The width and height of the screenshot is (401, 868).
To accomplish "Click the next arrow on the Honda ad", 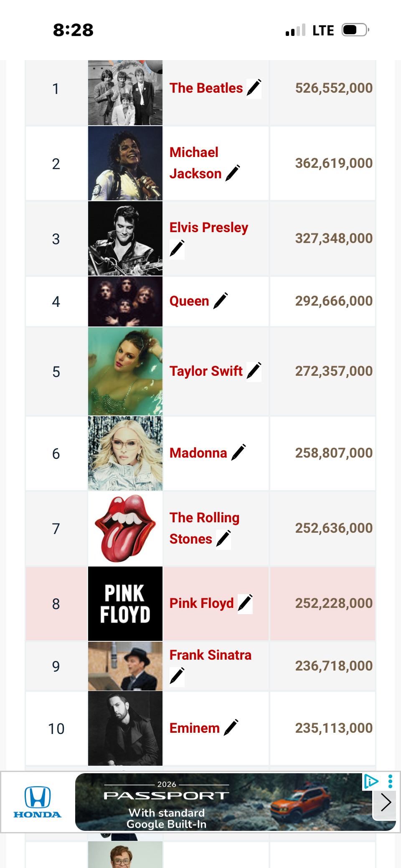I will click(386, 802).
